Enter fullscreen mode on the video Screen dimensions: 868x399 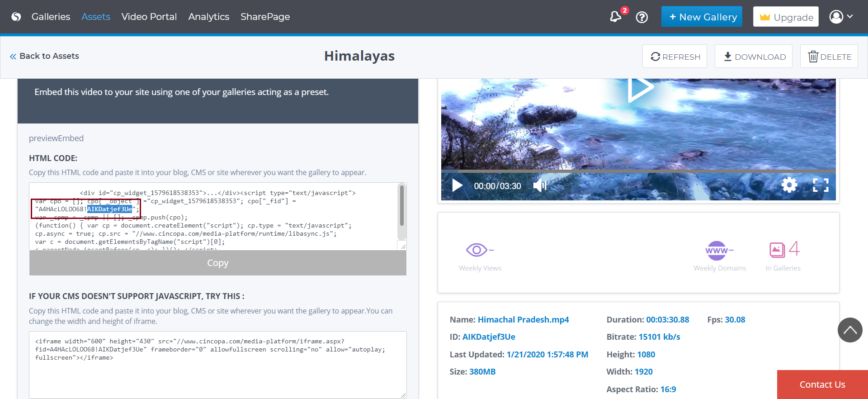pyautogui.click(x=821, y=185)
